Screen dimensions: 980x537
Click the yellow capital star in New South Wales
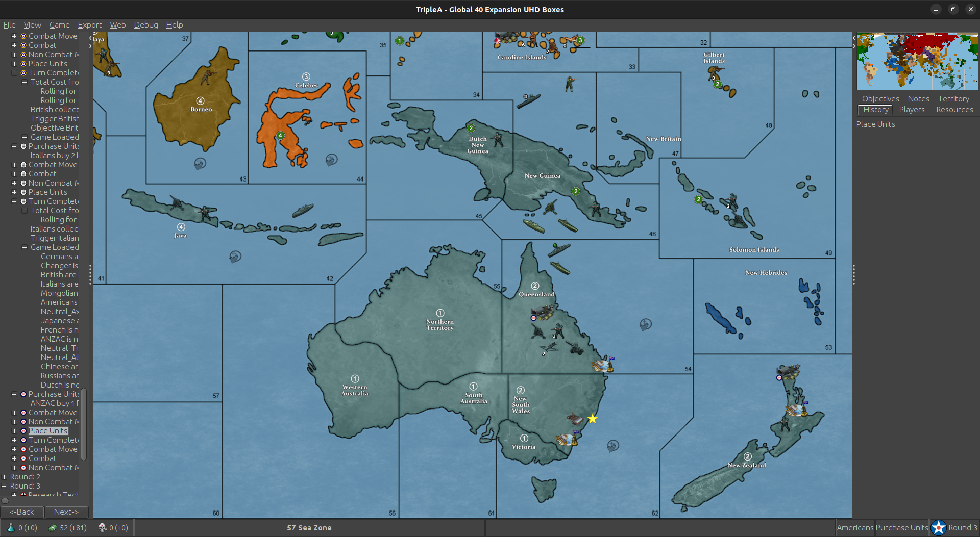(x=592, y=419)
